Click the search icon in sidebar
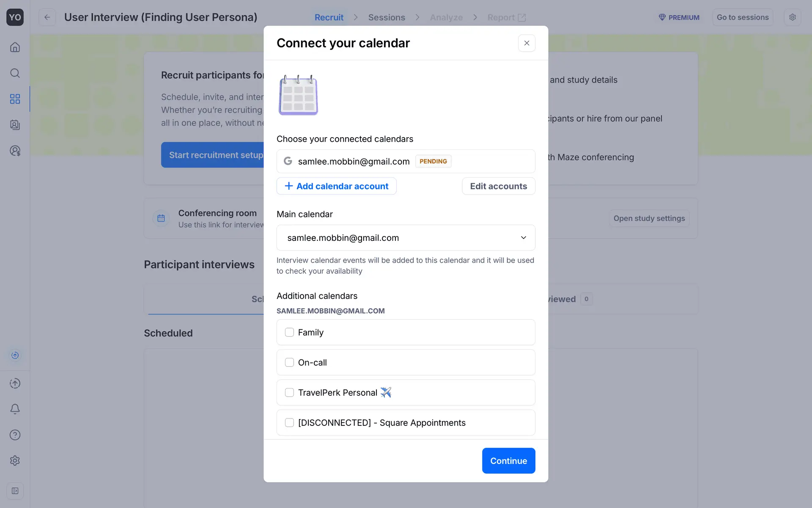Viewport: 812px width, 508px height. [x=15, y=73]
